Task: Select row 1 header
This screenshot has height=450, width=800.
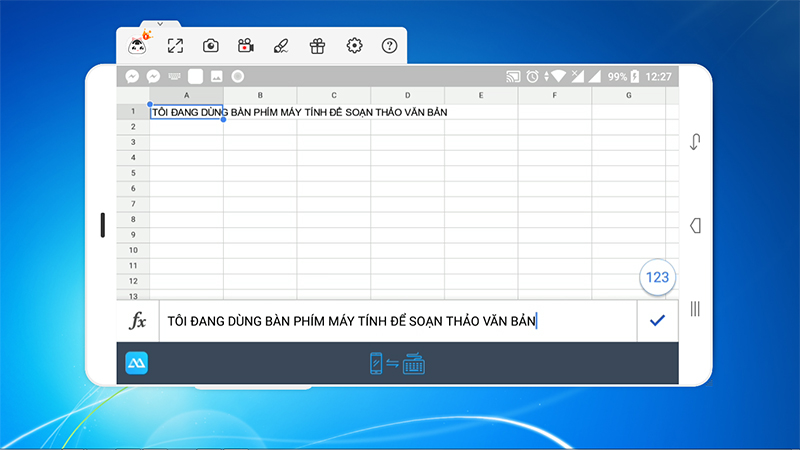Action: (x=133, y=112)
